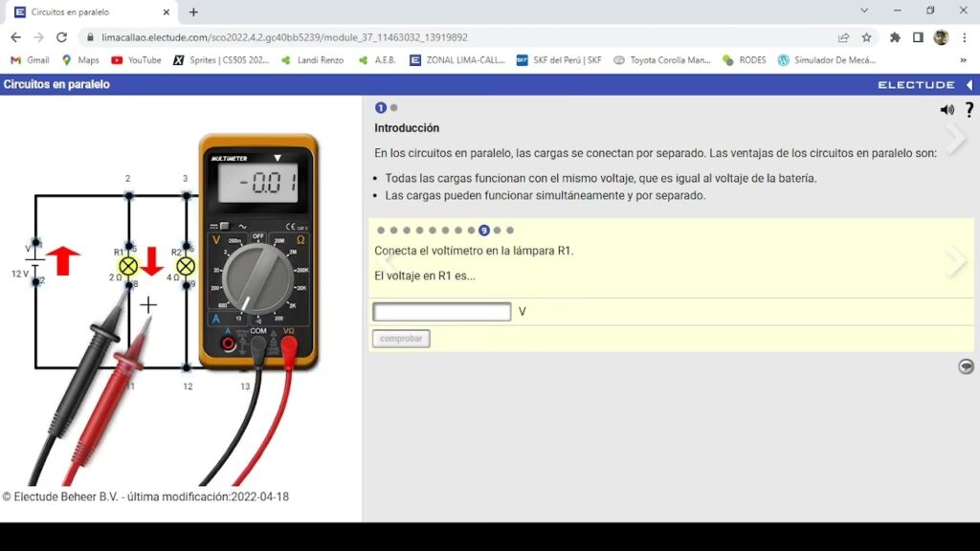Select the first step progress dot

(x=381, y=231)
